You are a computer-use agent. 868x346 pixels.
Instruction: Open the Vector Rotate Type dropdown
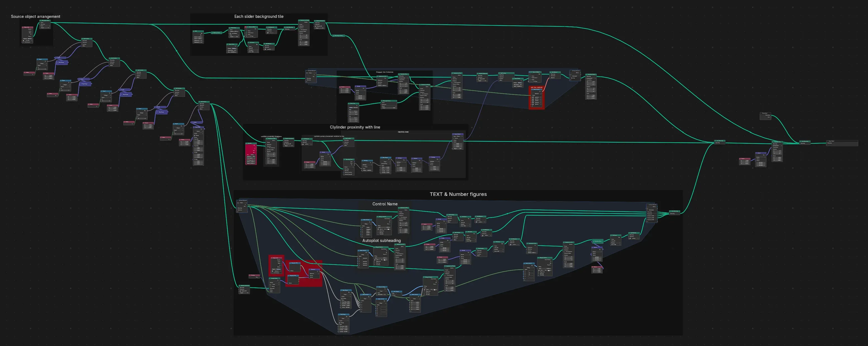click(x=460, y=136)
